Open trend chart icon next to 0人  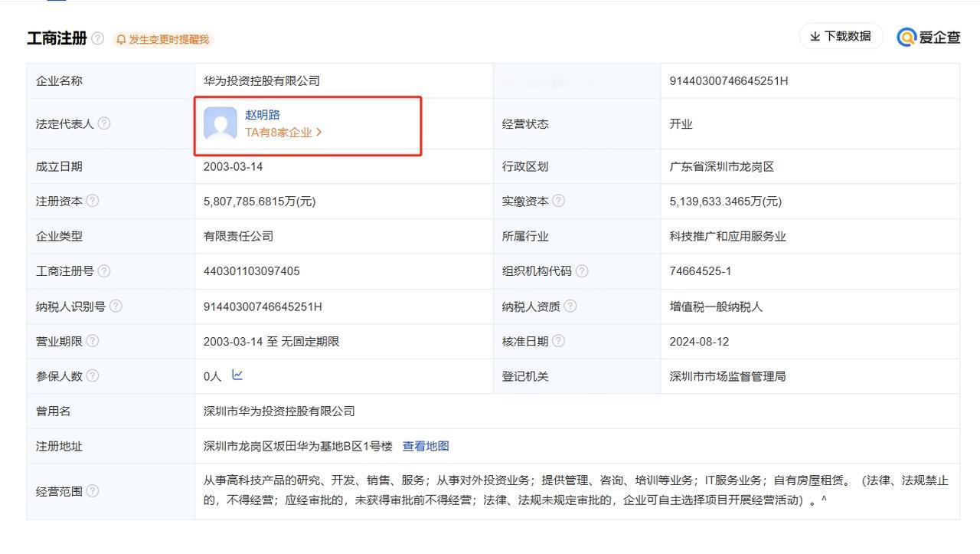[237, 375]
